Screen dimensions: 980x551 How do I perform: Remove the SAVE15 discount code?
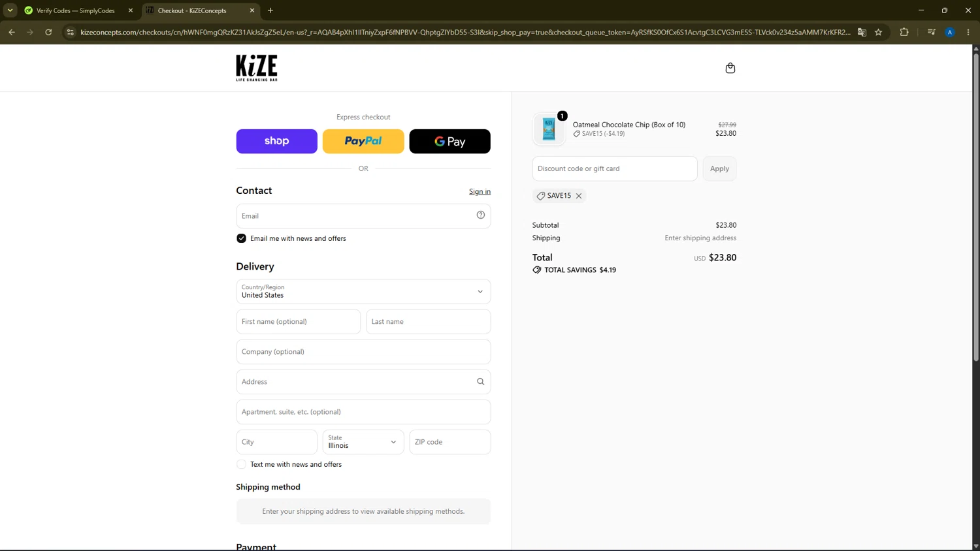[579, 196]
